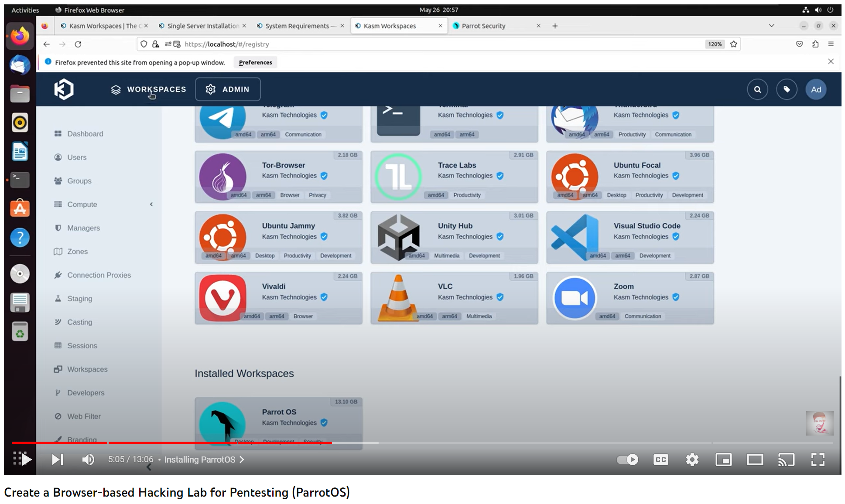Viewport: 845px width, 504px height.
Task: Expand the Compute sidebar menu
Action: click(x=82, y=204)
